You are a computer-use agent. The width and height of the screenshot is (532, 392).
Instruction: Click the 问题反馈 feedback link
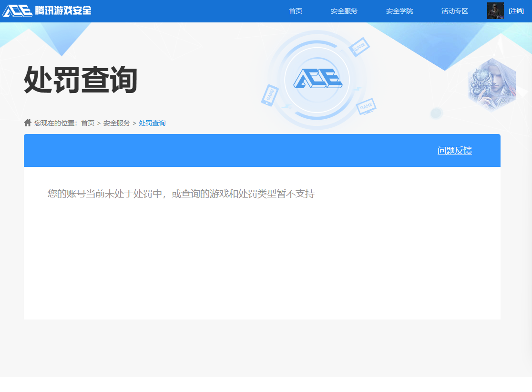click(x=454, y=150)
